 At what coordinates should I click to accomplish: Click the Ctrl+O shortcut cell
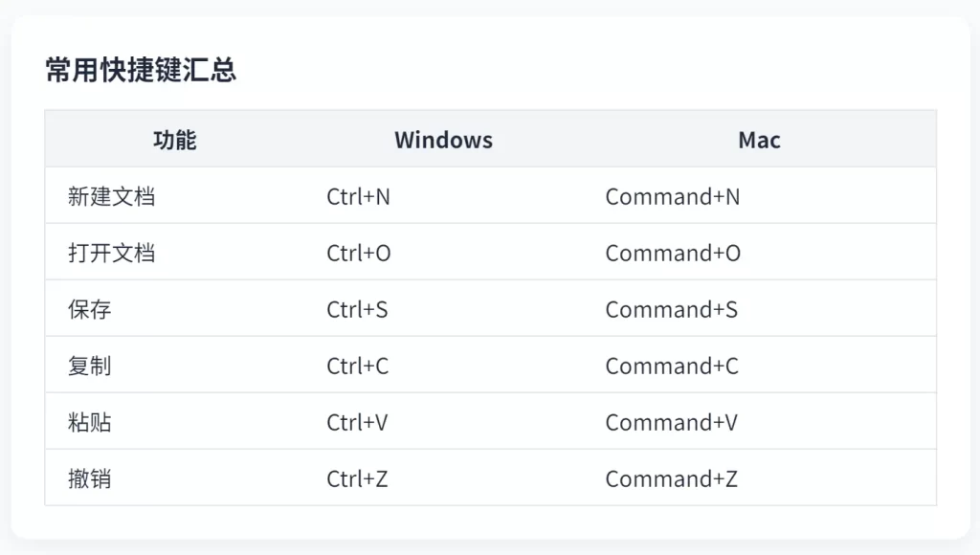point(359,254)
